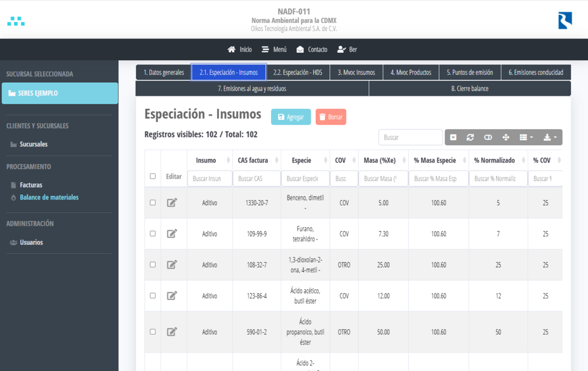Click the caret-square icon in table toolbar
Image resolution: width=588 pixels, height=371 pixels.
pyautogui.click(x=453, y=137)
